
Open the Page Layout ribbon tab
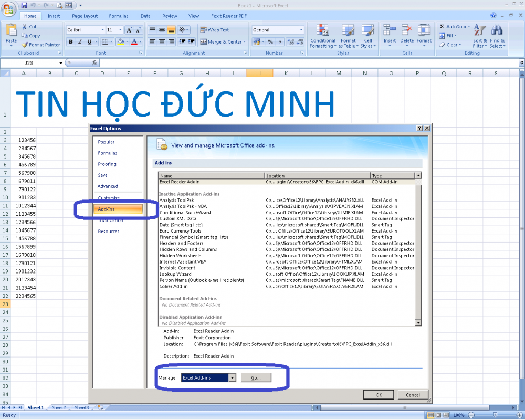(x=85, y=16)
